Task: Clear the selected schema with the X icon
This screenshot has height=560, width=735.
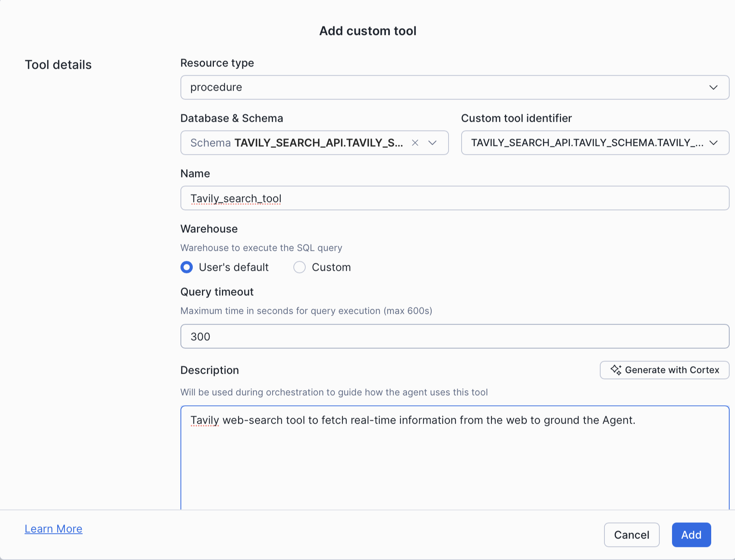Action: point(415,143)
